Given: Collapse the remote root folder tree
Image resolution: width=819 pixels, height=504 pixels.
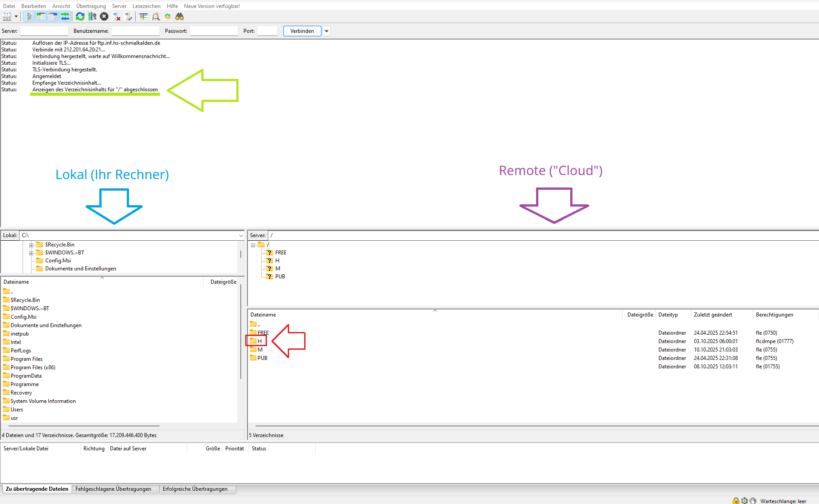Looking at the screenshot, I should pos(253,245).
